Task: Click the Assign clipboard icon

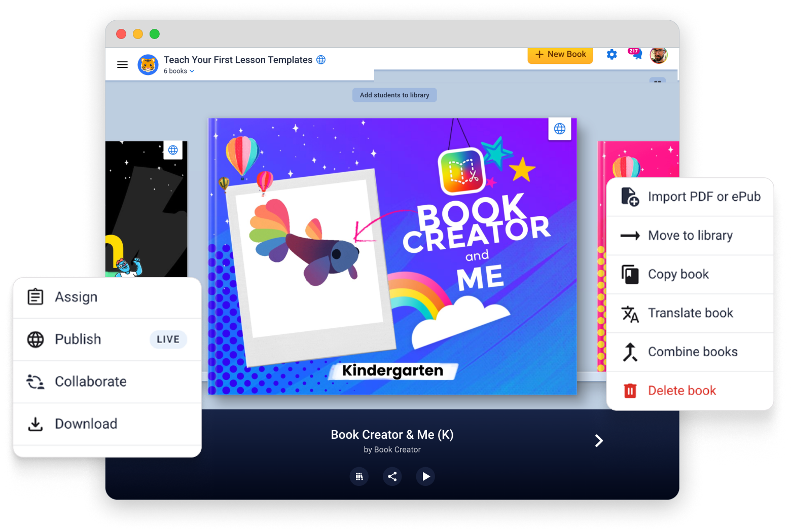Action: pyautogui.click(x=35, y=297)
